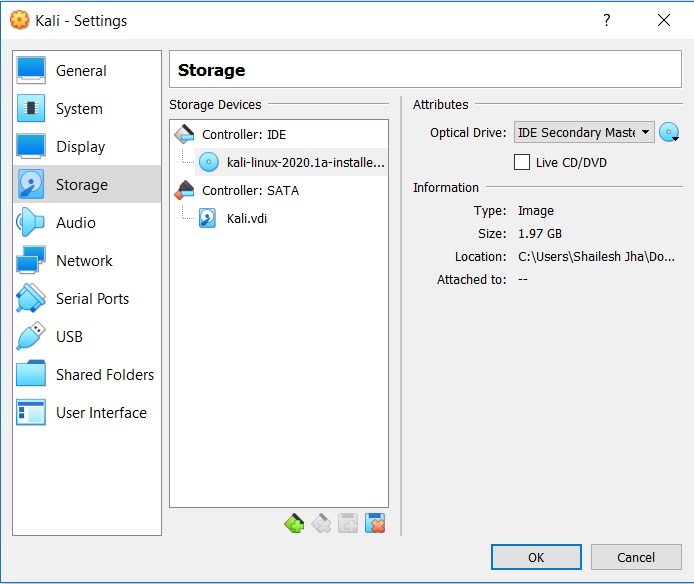Click the Network computers icon
Screen dimensions: 694x584
31,260
